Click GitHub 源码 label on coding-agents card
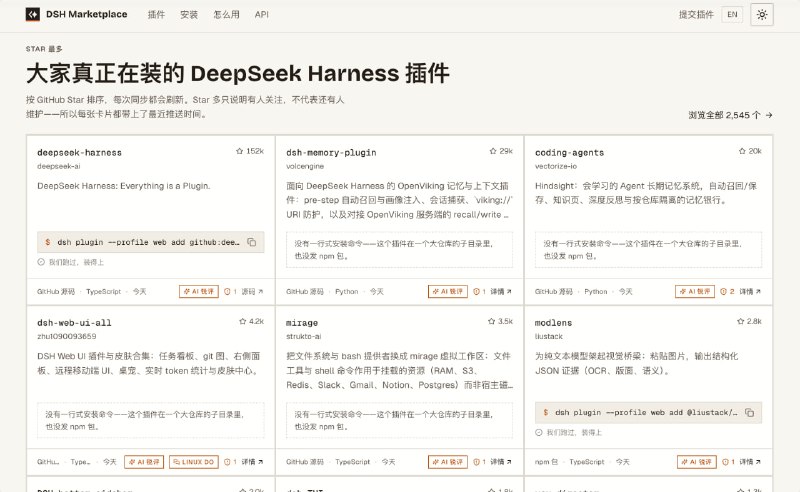 pyautogui.click(x=554, y=291)
